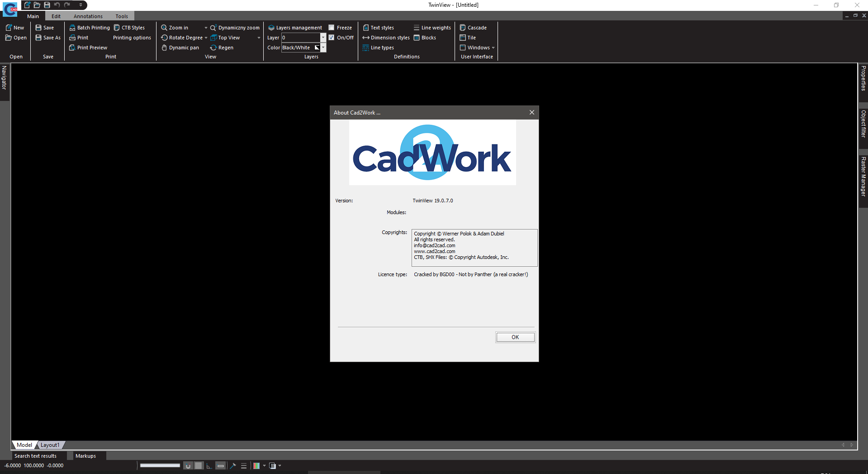The image size is (868, 474).
Task: Select the Main ribbon tab
Action: click(x=33, y=16)
